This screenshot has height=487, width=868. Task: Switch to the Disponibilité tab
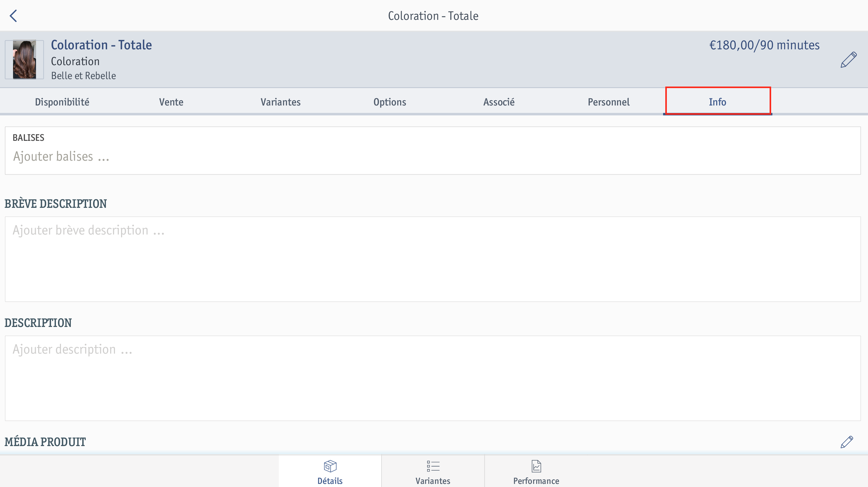point(62,102)
